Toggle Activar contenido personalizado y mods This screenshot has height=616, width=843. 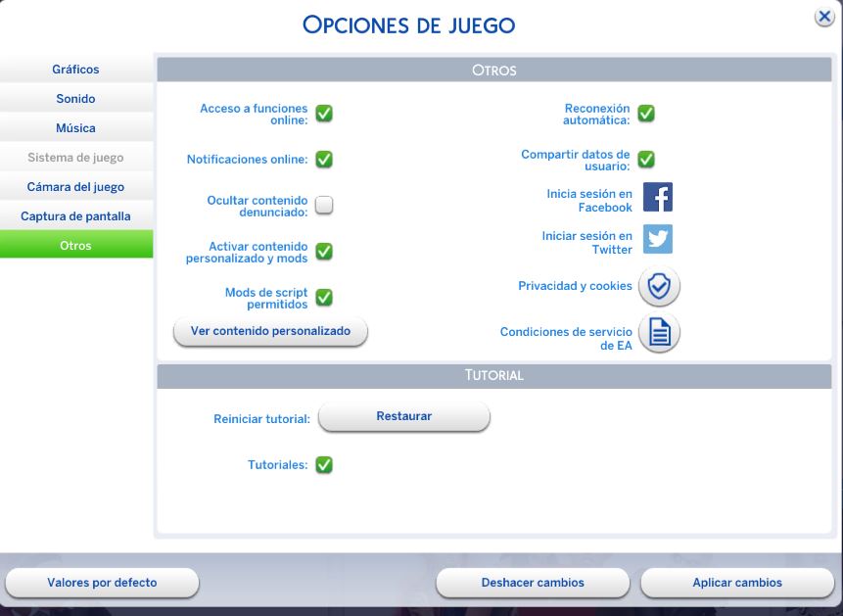click(x=324, y=252)
